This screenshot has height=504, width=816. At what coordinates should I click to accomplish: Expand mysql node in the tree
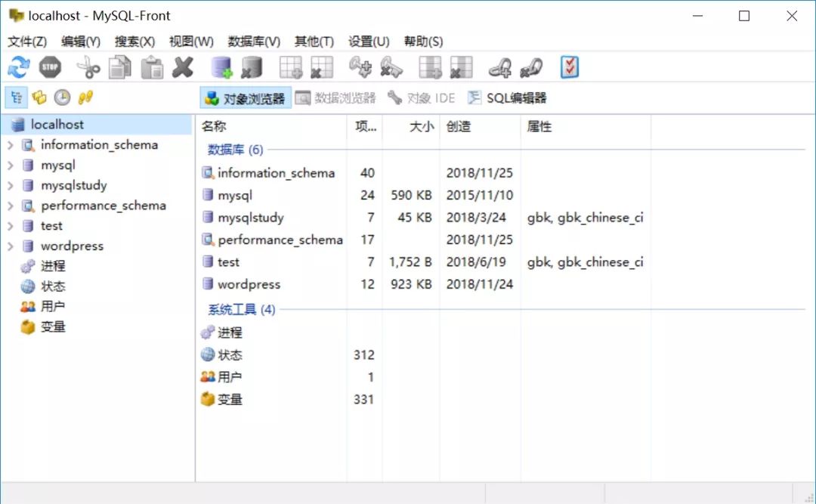11,165
